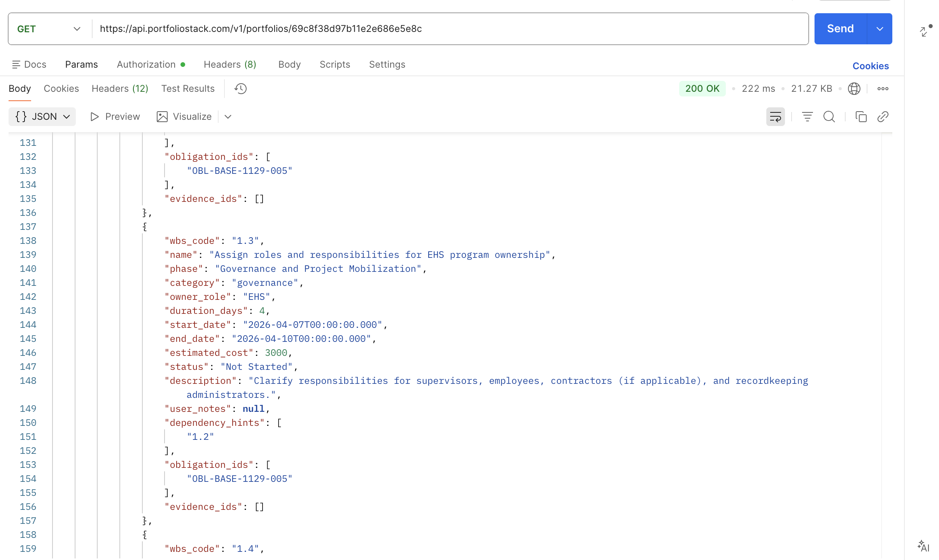Click the filter response icon
The image size is (939, 560).
[807, 117]
